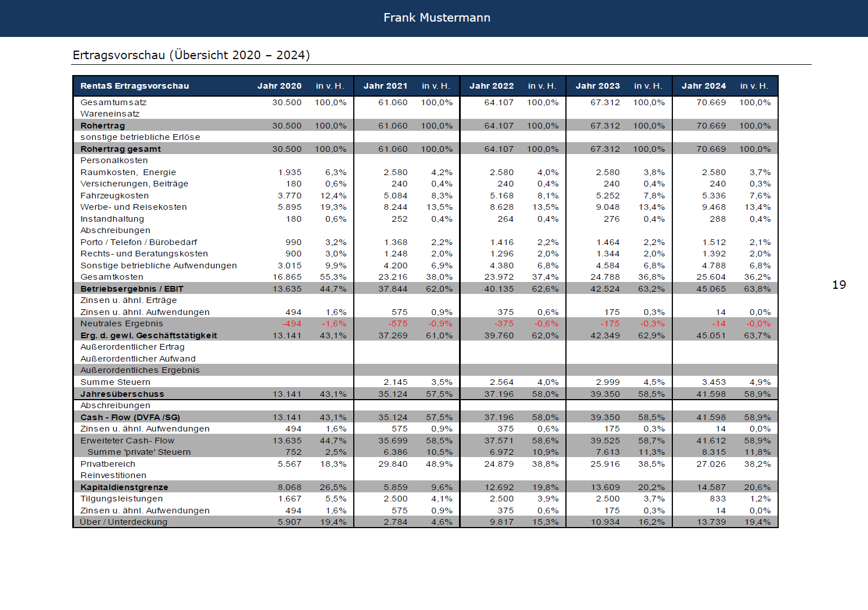Select the sonstige betriebliche Erlöse label
The width and height of the screenshot is (868, 610).
[140, 137]
